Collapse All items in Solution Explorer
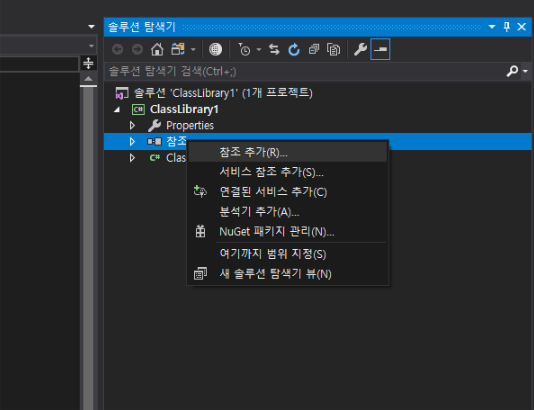534x410 pixels. pyautogui.click(x=314, y=50)
